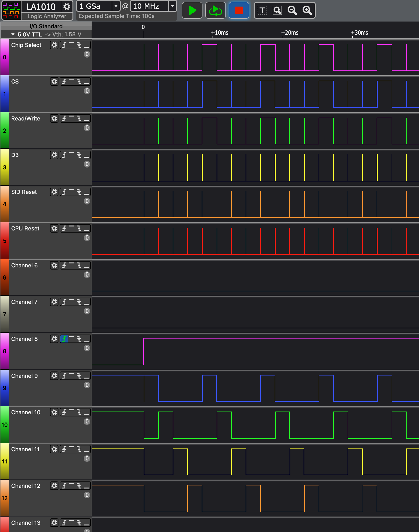Click the Channel 7 name label
This screenshot has width=419, height=532.
click(24, 302)
